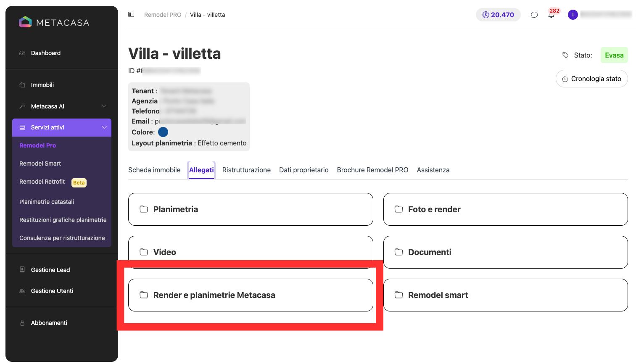
Task: Click the Documenti folder icon
Action: click(398, 252)
